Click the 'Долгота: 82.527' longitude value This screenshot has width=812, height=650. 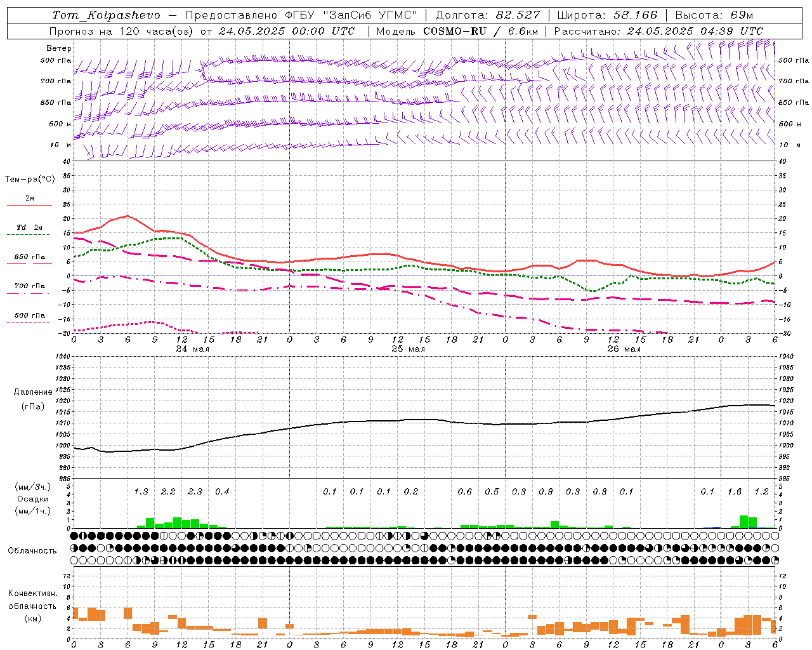click(488, 15)
